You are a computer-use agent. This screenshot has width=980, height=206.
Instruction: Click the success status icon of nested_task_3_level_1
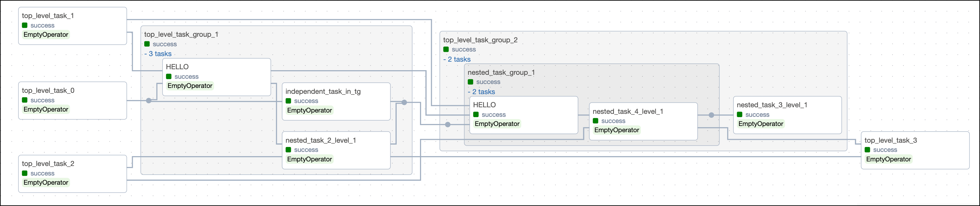click(x=739, y=115)
